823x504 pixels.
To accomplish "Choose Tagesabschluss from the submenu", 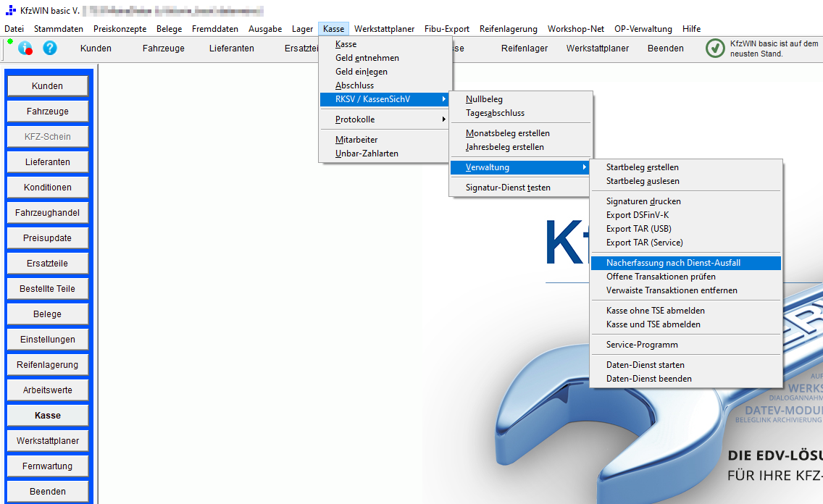I will (519, 113).
